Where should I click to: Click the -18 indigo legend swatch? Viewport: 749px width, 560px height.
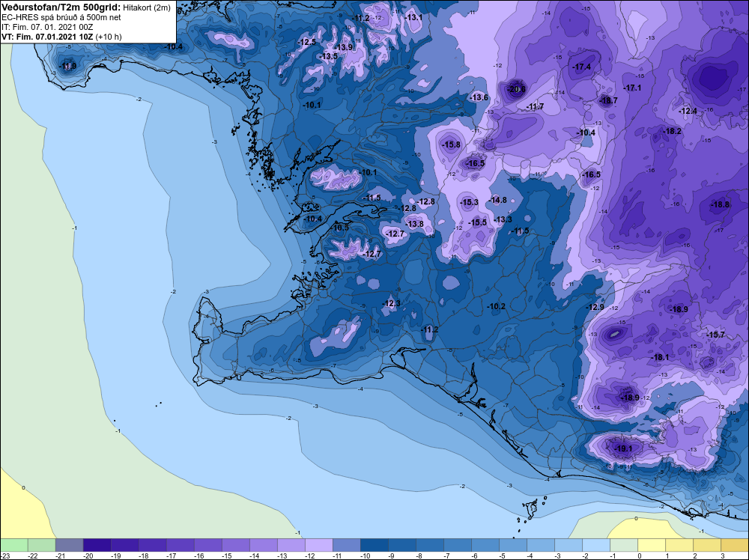pyautogui.click(x=152, y=545)
